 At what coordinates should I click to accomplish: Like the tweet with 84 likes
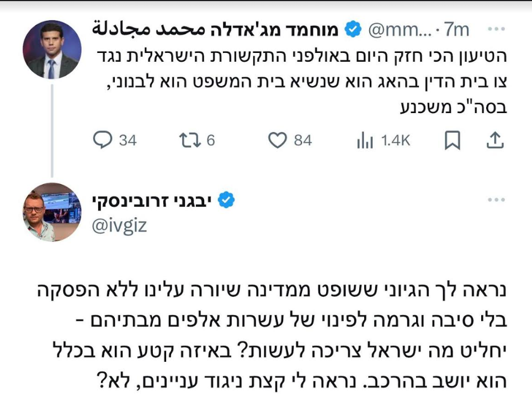277,141
